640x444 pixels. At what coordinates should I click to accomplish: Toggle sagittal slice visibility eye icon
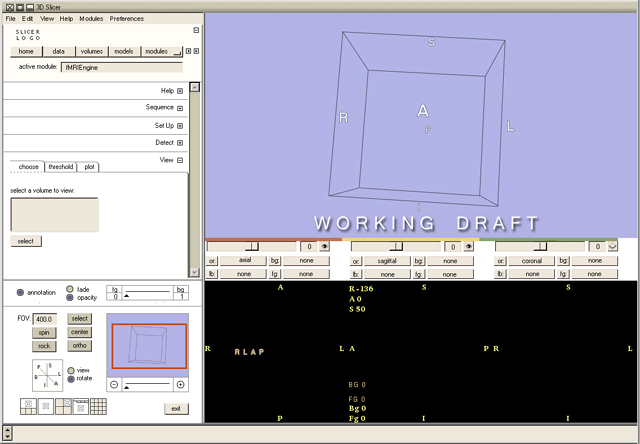tap(468, 246)
